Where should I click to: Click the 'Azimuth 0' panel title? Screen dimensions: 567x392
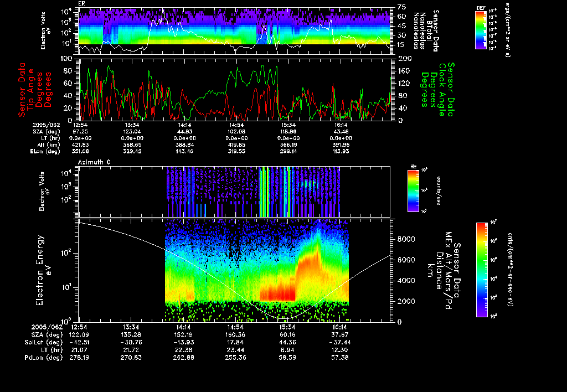click(94, 162)
